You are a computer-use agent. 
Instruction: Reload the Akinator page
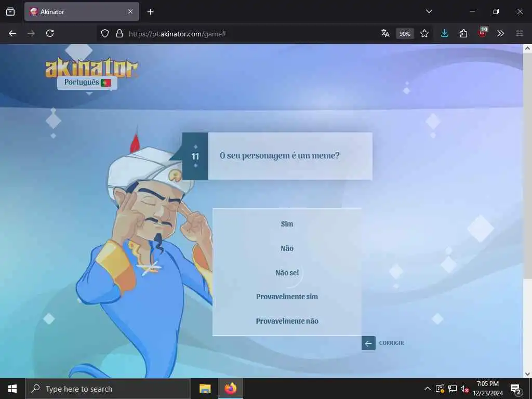tap(50, 33)
